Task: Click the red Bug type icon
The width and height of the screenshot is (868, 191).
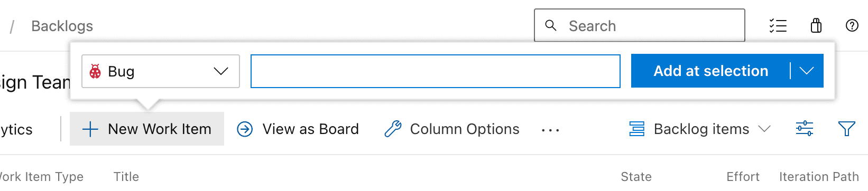Action: click(95, 71)
